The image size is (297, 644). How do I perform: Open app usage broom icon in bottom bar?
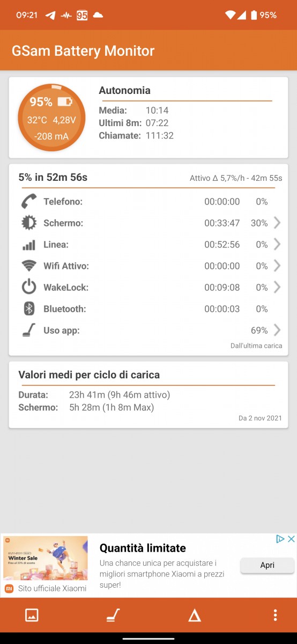point(113,615)
